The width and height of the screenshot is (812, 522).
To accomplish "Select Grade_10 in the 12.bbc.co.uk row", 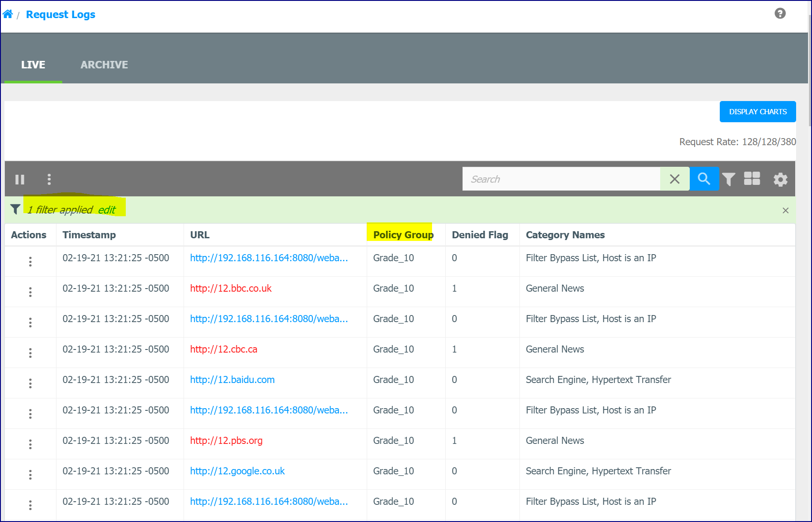I will [394, 289].
